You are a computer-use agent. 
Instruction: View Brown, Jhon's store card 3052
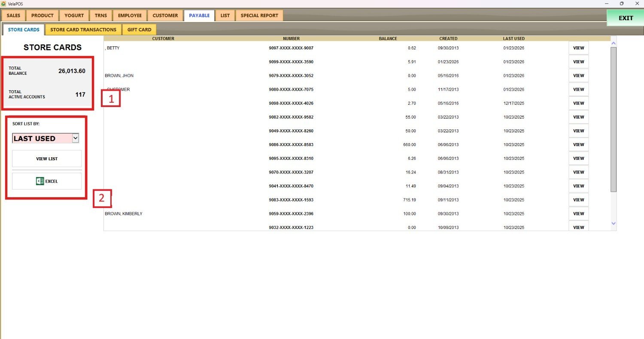pos(578,76)
